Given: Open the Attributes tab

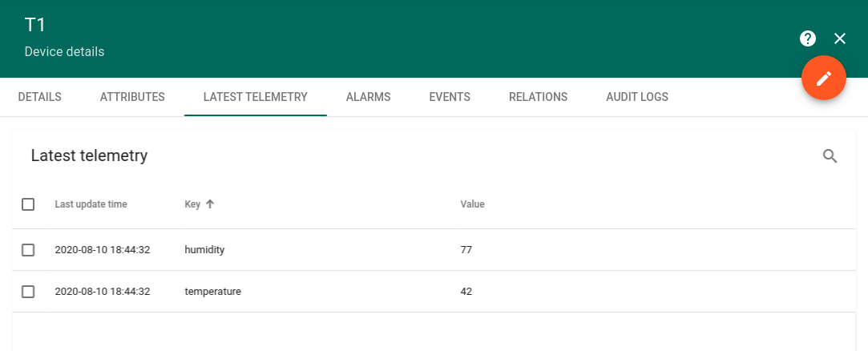Looking at the screenshot, I should pyautogui.click(x=132, y=97).
